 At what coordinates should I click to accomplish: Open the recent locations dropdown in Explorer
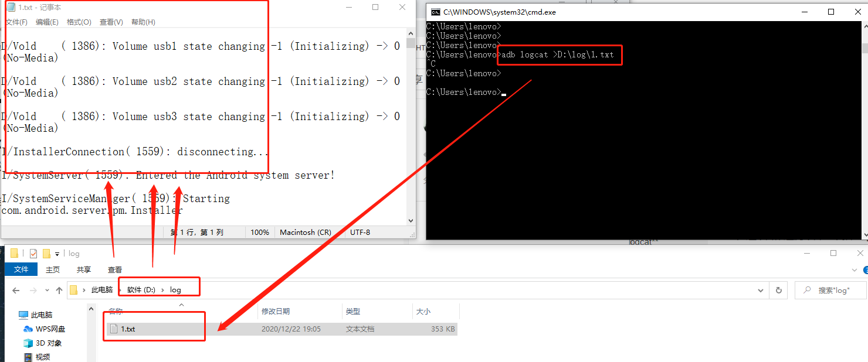(x=47, y=291)
